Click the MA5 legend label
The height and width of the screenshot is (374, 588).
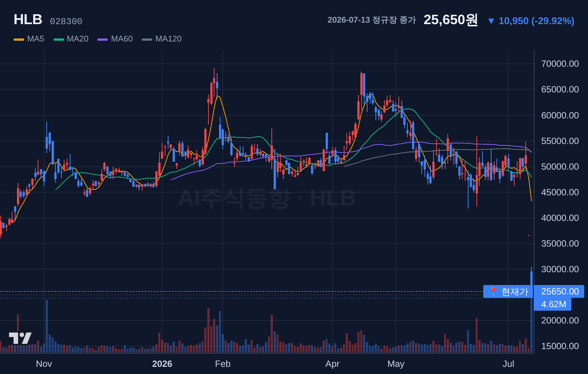(x=35, y=39)
